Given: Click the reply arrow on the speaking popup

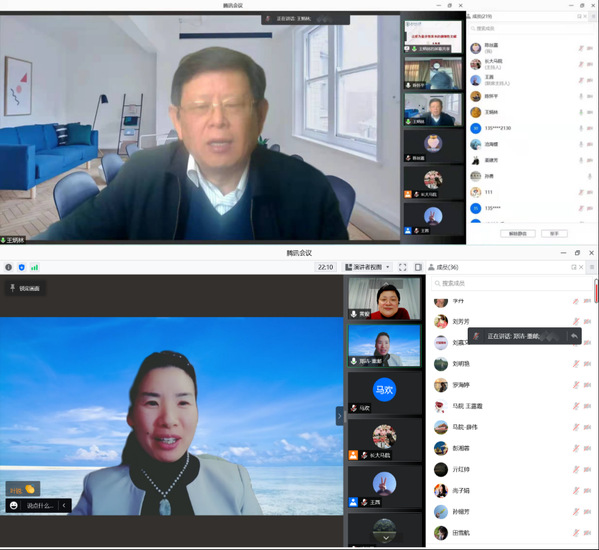Looking at the screenshot, I should (x=574, y=336).
